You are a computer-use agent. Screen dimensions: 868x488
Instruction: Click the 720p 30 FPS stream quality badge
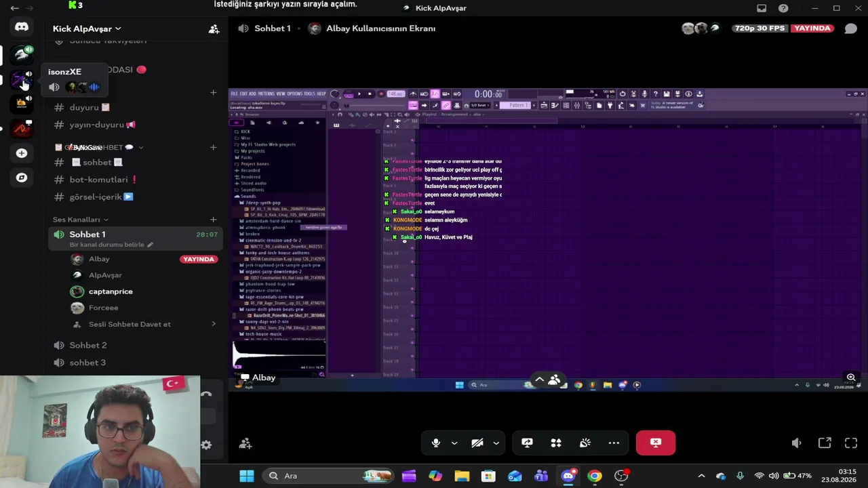coord(762,28)
